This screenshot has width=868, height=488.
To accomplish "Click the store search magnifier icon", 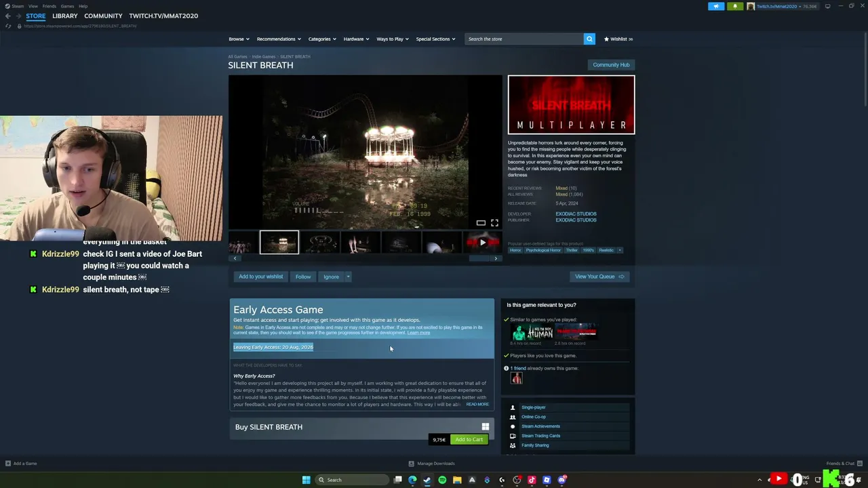I will [x=589, y=39].
